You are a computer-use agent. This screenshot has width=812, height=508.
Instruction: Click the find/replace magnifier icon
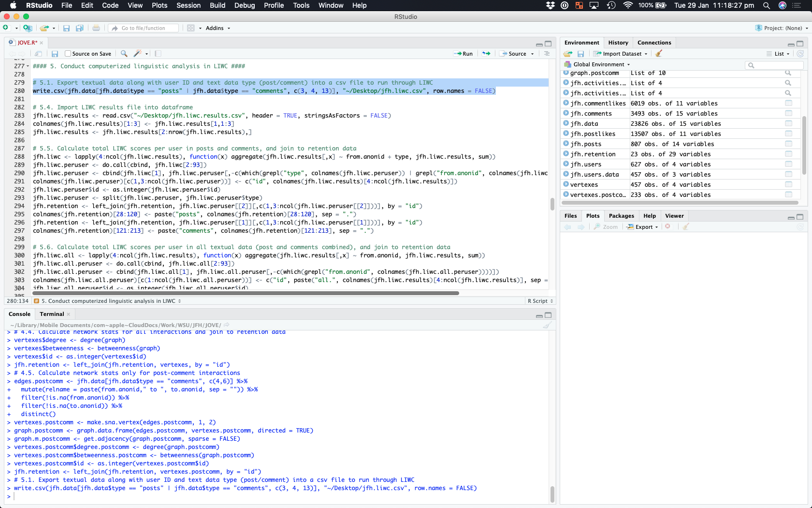(x=124, y=54)
